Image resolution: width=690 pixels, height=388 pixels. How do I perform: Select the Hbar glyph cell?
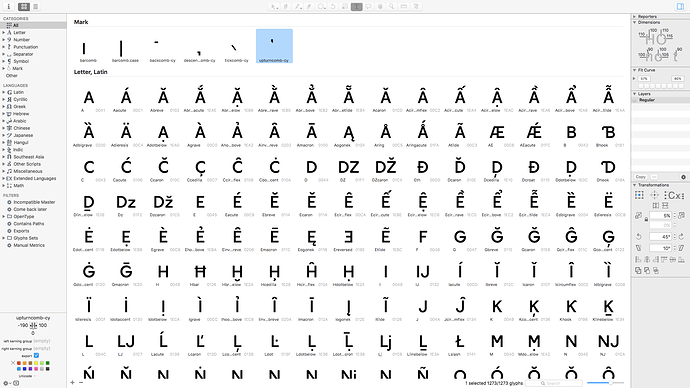(x=200, y=274)
